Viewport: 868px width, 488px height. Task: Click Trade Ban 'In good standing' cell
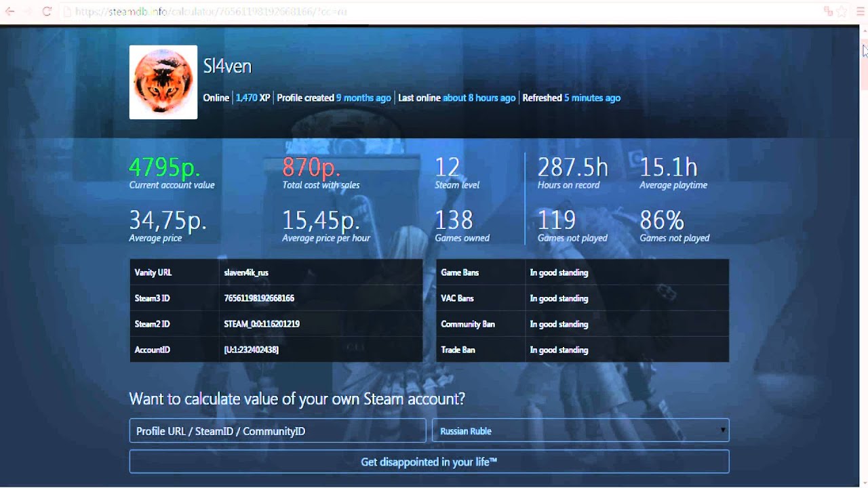(x=627, y=350)
